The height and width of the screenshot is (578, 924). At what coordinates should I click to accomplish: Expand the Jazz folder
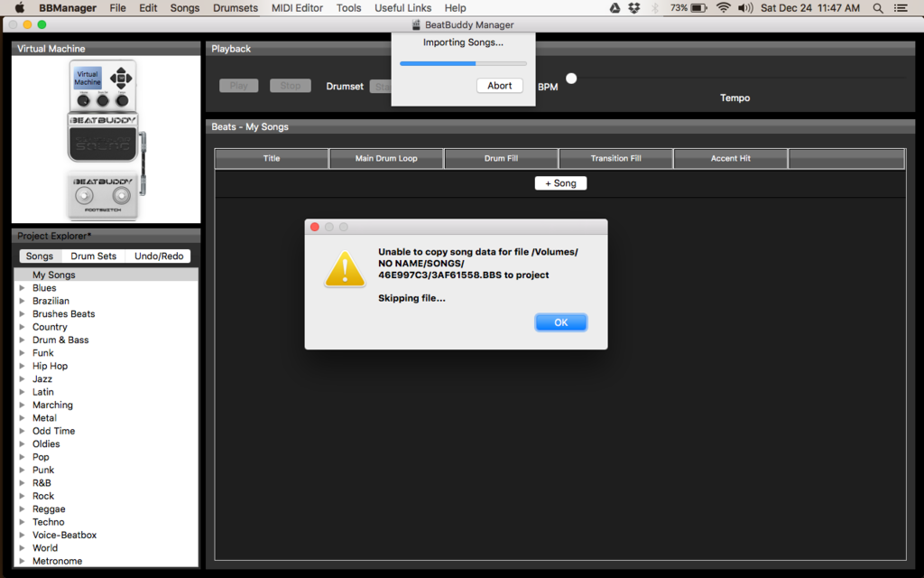click(22, 378)
